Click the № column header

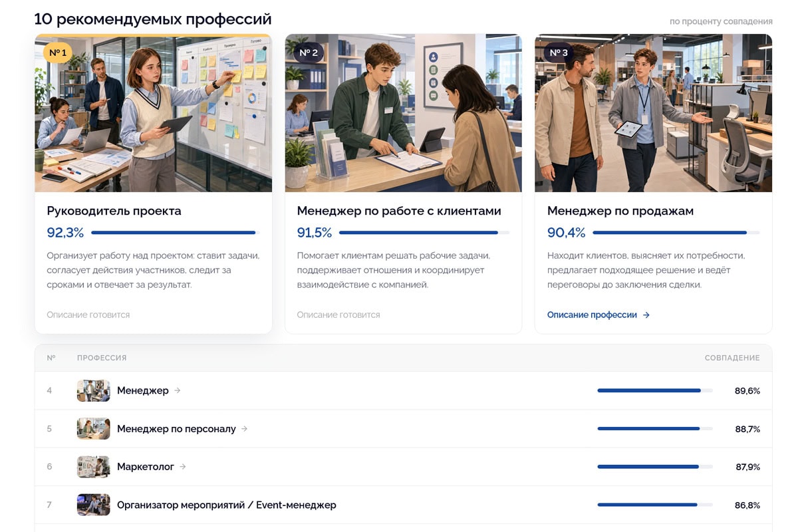pos(51,358)
